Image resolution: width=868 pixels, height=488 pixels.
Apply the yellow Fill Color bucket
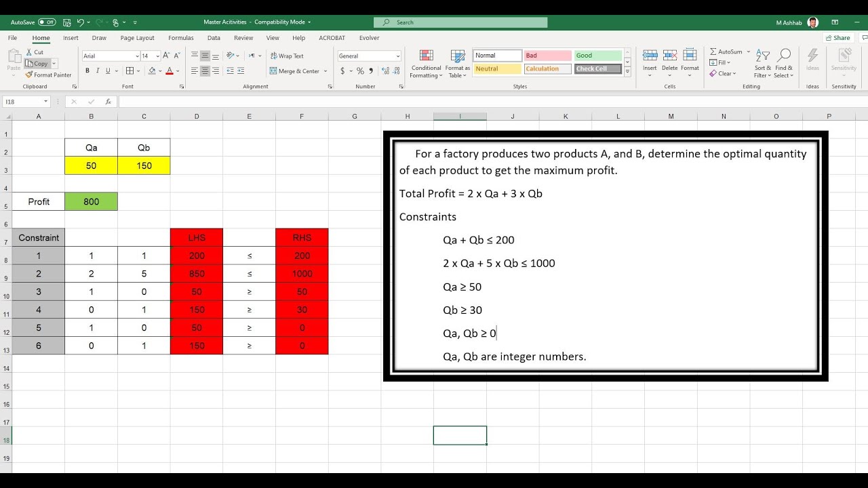(x=151, y=70)
